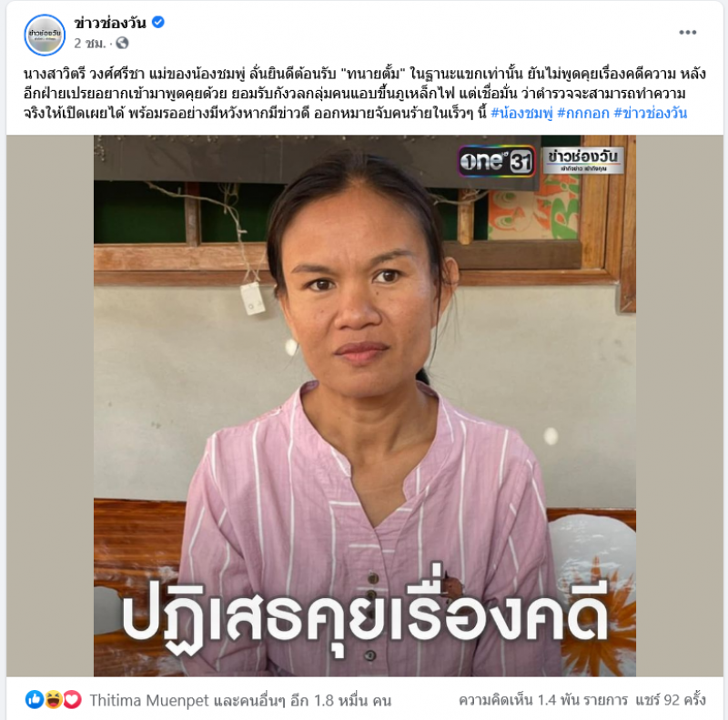Screen dimensions: 728x720
Task: Open the ข่าวช่องวัน page profile picture
Action: pos(45,35)
